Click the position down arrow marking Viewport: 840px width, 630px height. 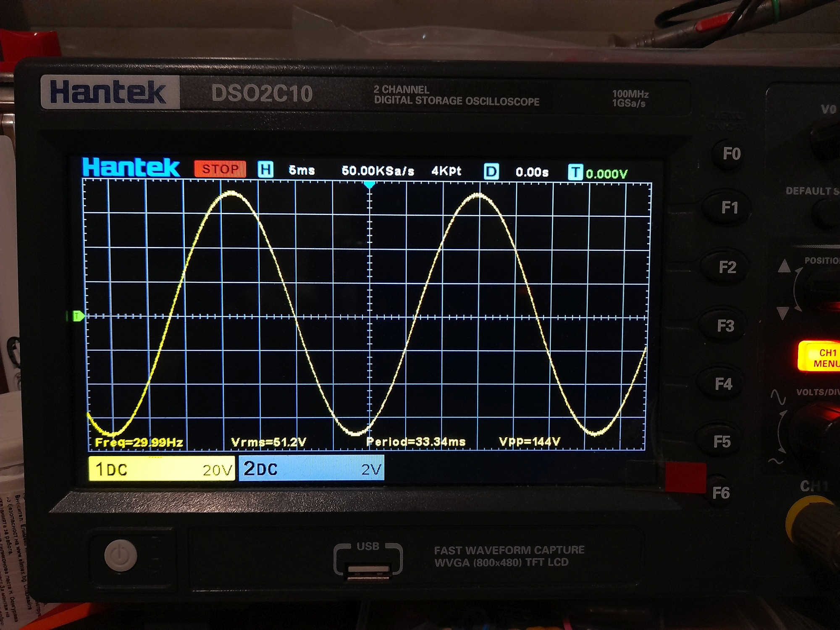[782, 313]
